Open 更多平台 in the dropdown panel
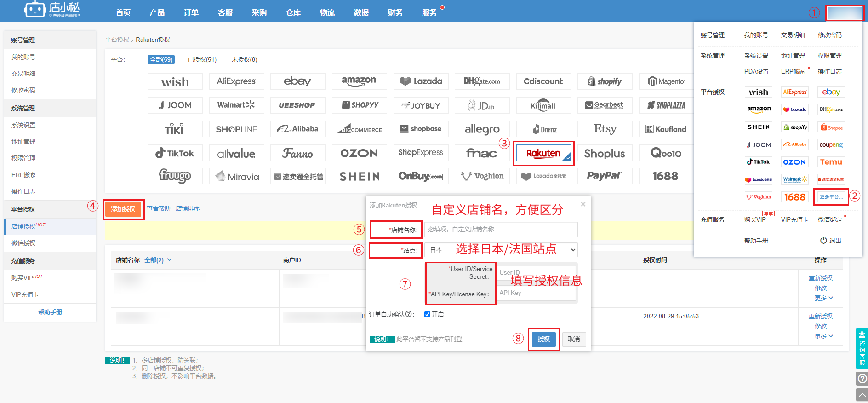This screenshot has height=403, width=868. click(831, 197)
